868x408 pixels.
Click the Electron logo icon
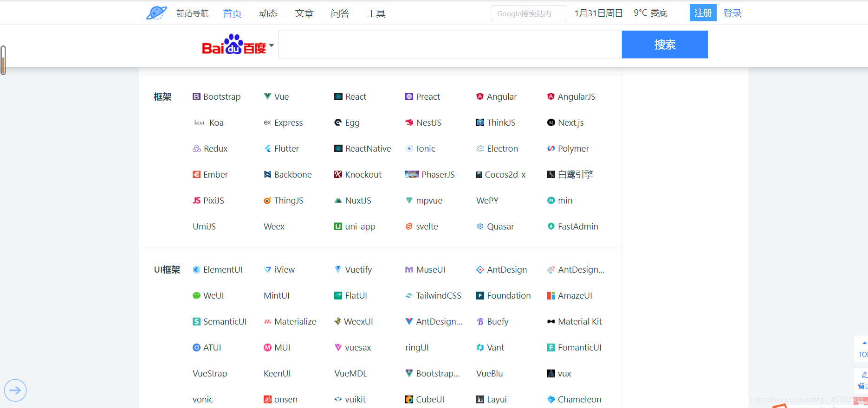(x=480, y=148)
